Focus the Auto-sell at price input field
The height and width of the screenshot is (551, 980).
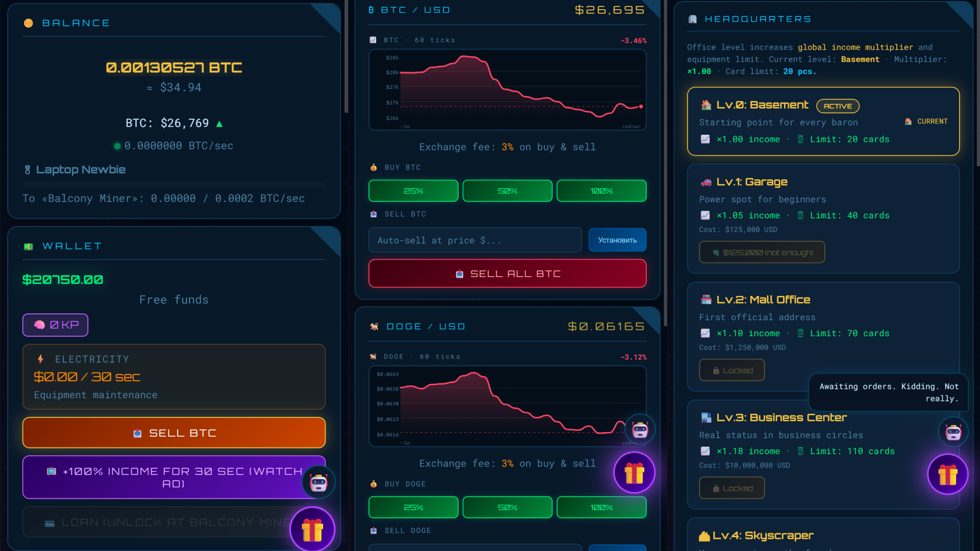click(x=475, y=240)
